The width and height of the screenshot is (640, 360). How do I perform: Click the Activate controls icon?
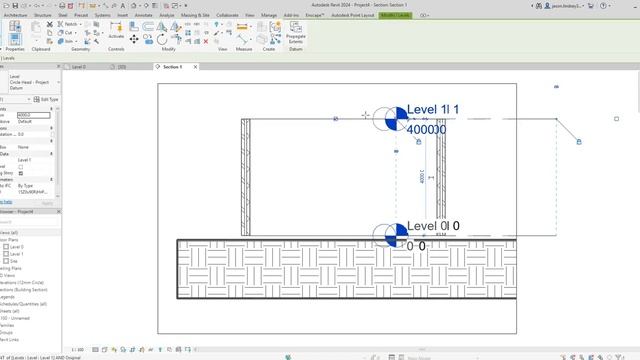(x=116, y=30)
